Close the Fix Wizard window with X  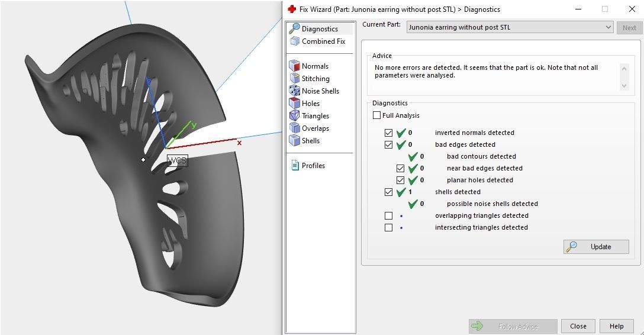click(x=632, y=9)
